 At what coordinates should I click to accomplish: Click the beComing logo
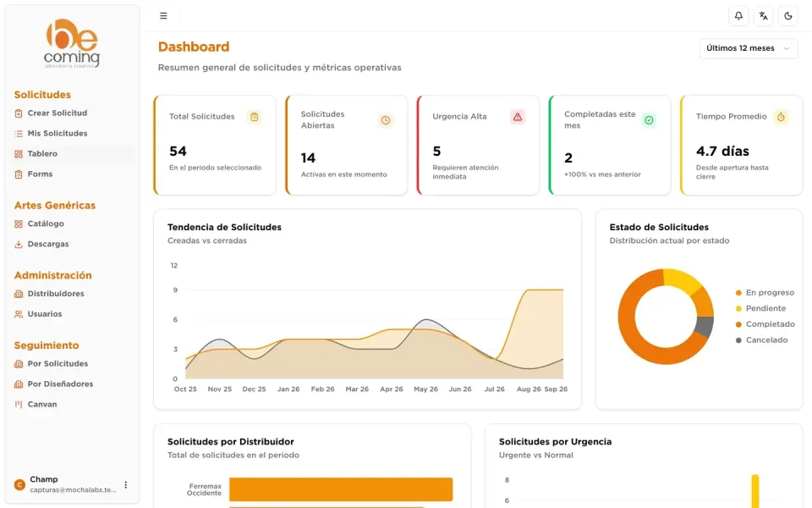pyautogui.click(x=72, y=43)
